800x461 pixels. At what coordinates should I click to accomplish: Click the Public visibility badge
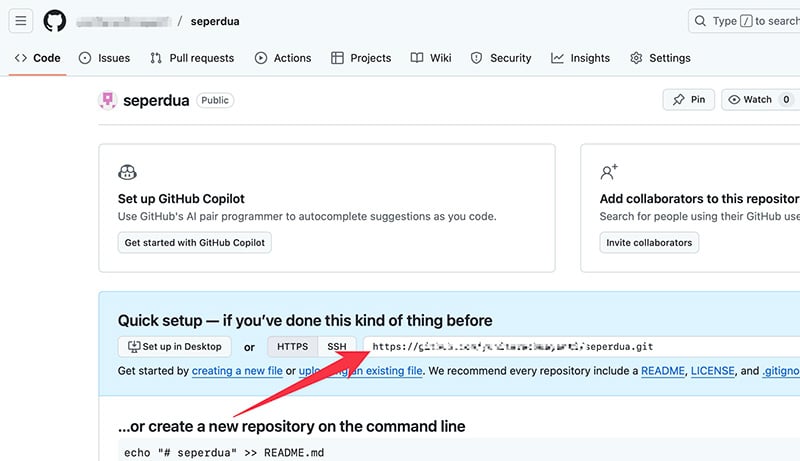215,100
